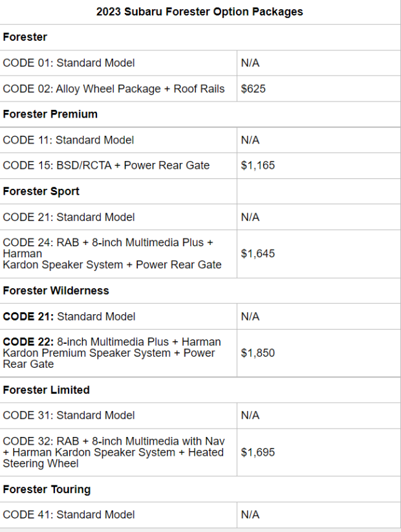Click the $1,645 price cell
Image resolution: width=401 pixels, height=532 pixels.
(x=318, y=254)
